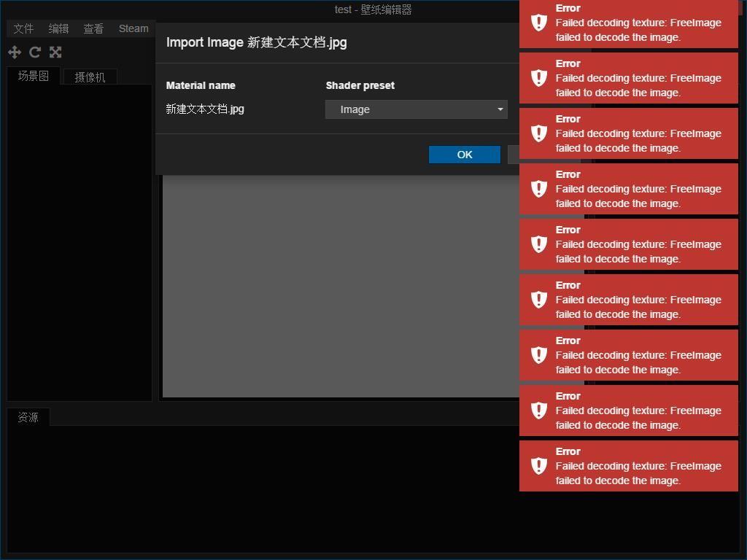The width and height of the screenshot is (747, 560).
Task: Expand the Image shader preset combo box
Action: (416, 109)
